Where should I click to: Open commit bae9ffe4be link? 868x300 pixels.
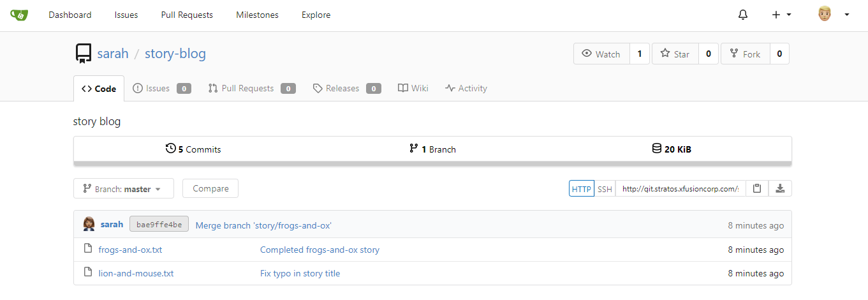click(x=159, y=225)
